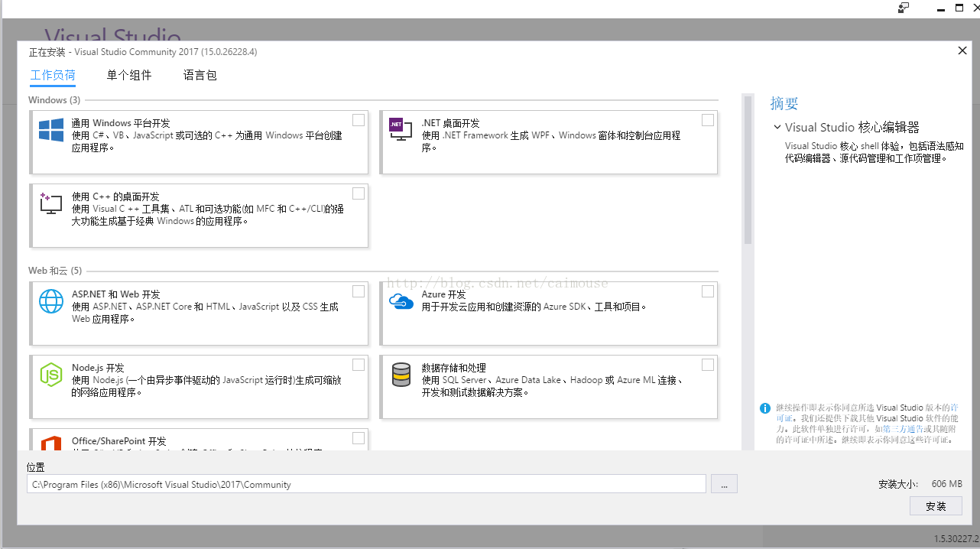Click the Universal Windows Platform development icon
980x549 pixels.
(x=51, y=130)
